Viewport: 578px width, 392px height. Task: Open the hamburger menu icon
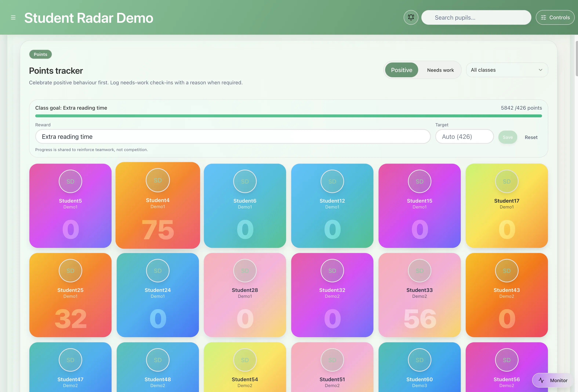click(13, 17)
